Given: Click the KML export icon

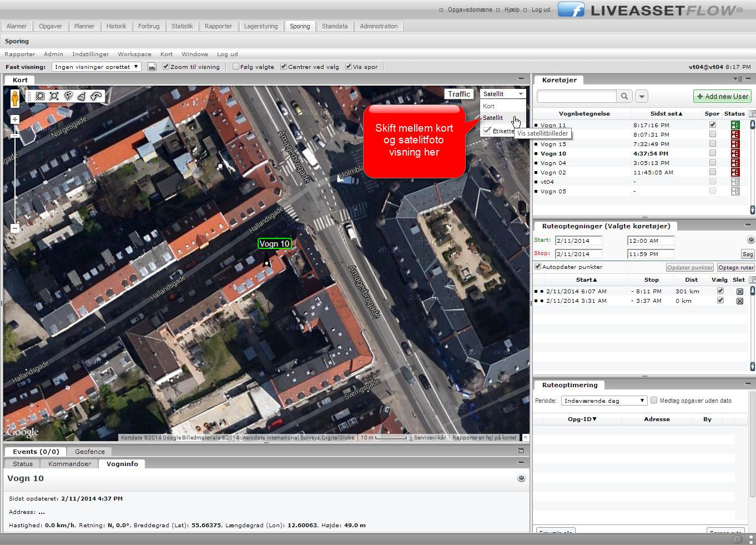Looking at the screenshot, I should pos(152,67).
